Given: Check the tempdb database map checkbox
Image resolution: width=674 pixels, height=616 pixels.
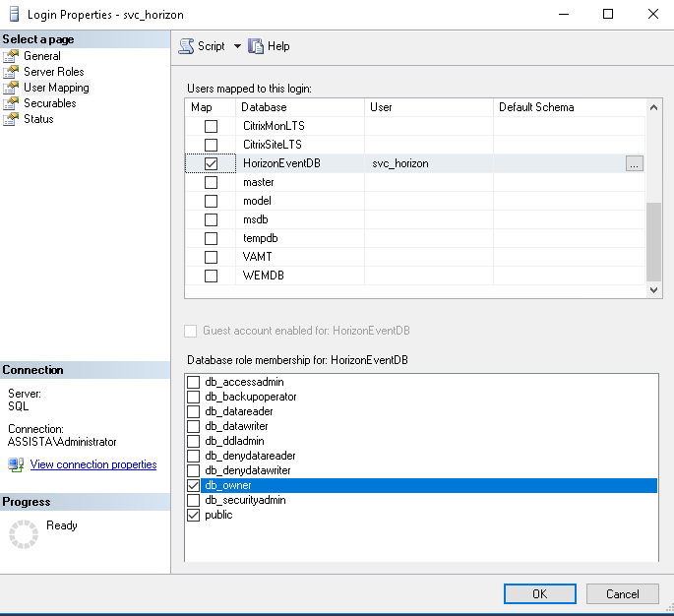Looking at the screenshot, I should point(211,238).
